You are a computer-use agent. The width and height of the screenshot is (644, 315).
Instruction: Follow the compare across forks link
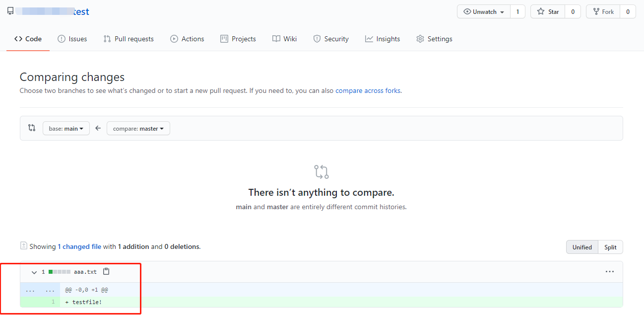tap(368, 91)
